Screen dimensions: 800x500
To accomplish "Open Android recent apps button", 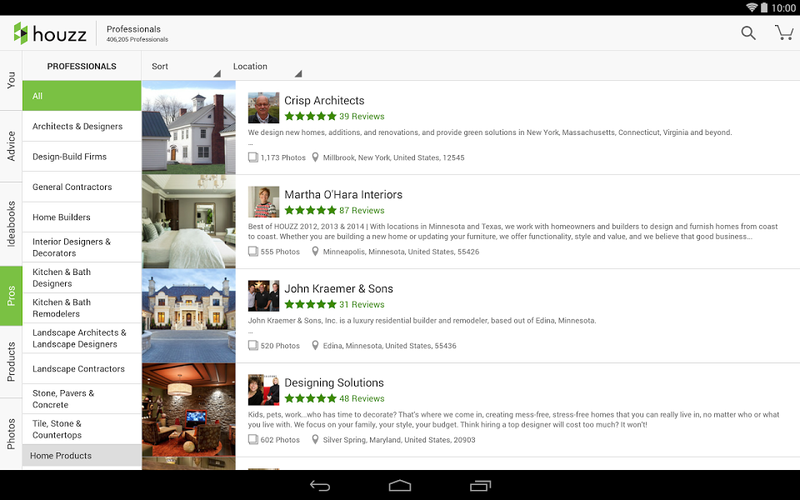I will click(480, 486).
